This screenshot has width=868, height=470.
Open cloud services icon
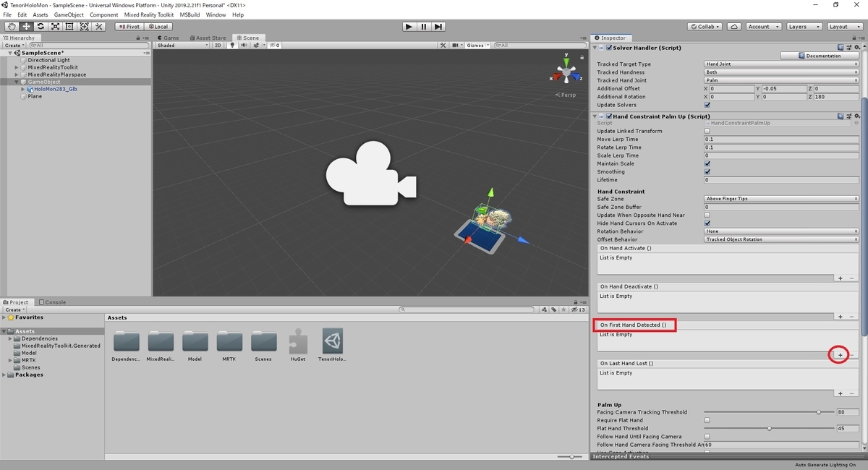coord(734,27)
